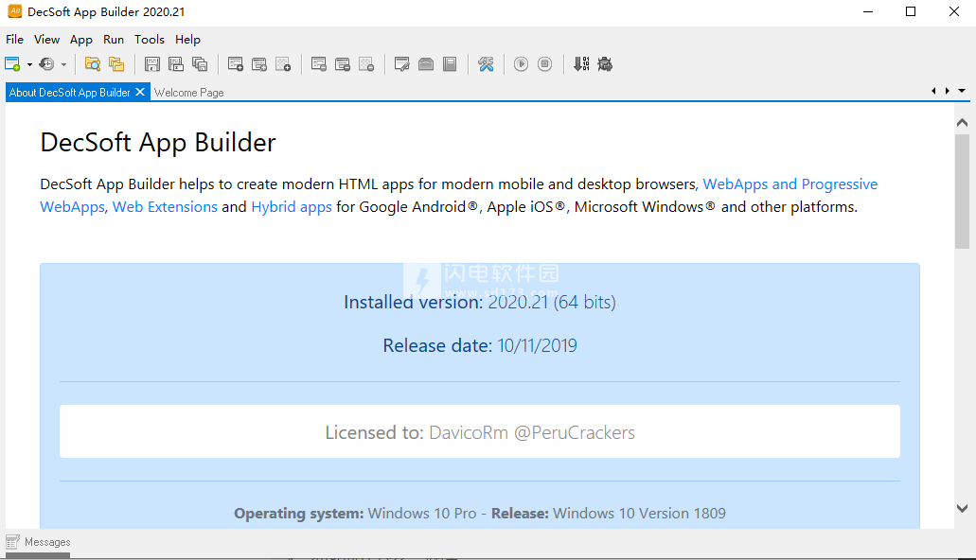Close the About DecSoft App Builder tab
The image size is (976, 560).
(140, 92)
